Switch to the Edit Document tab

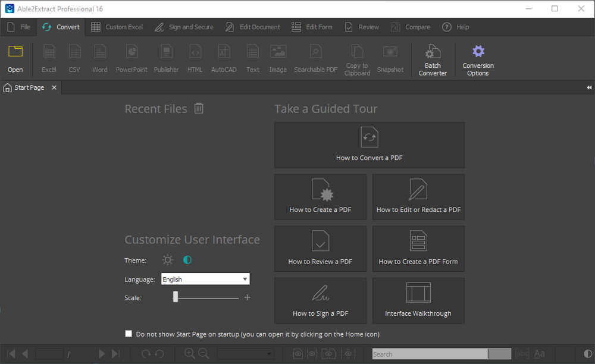pos(253,27)
